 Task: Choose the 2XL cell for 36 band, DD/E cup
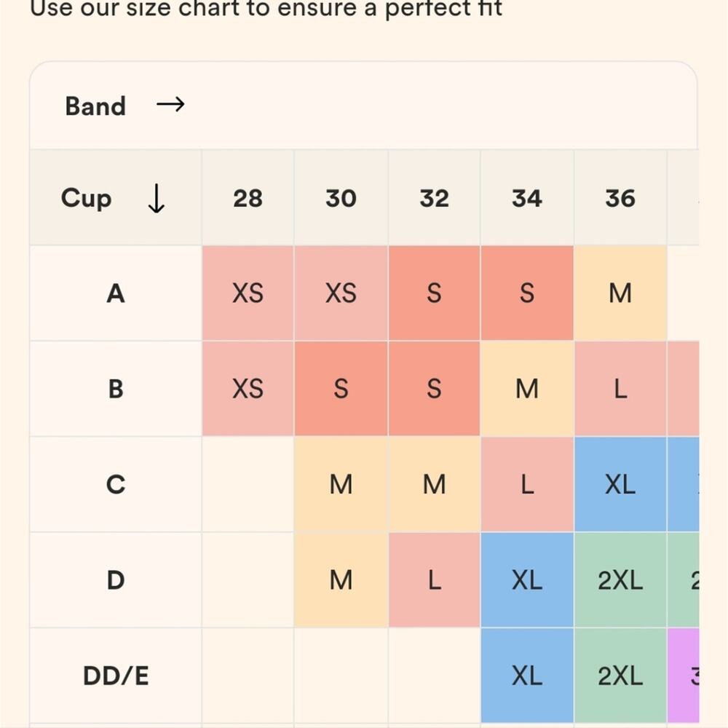pyautogui.click(x=620, y=676)
